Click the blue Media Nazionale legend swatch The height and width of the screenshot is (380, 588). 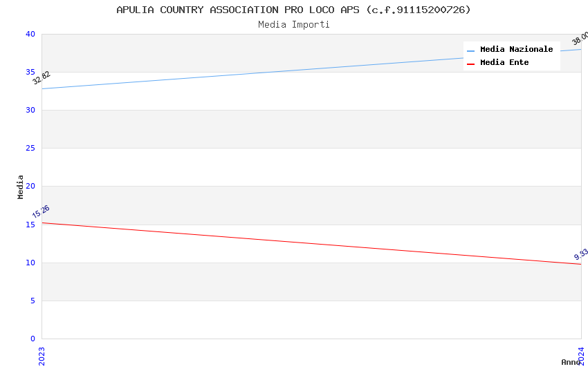(x=470, y=50)
